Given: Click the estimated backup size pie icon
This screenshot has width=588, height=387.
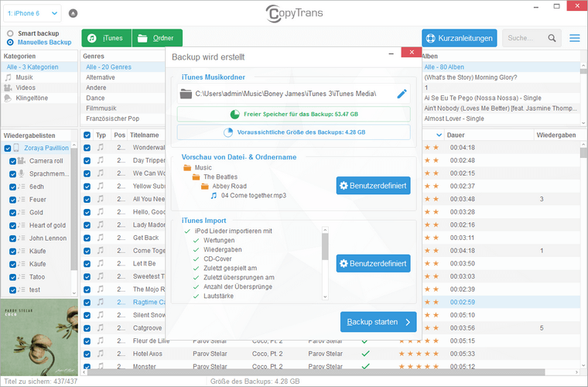Looking at the screenshot, I should pos(228,132).
